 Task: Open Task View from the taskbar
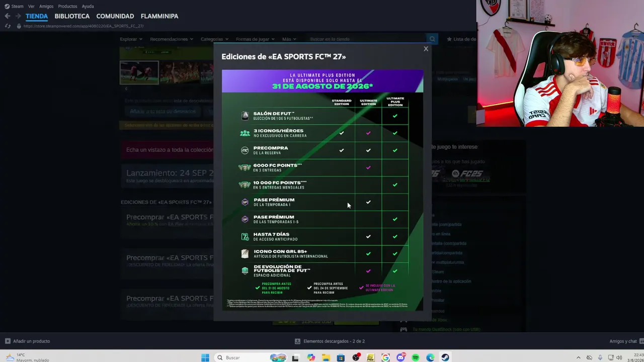295,357
